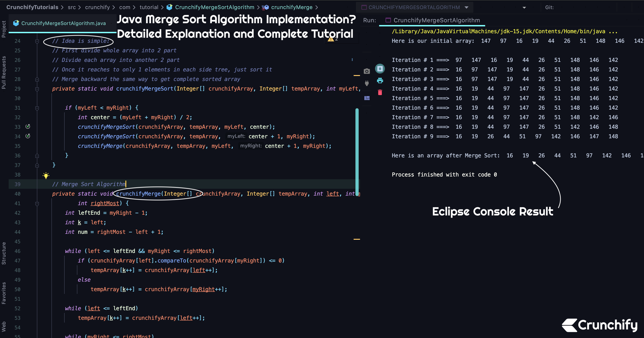644x338 pixels.
Task: Clear the console output using the trash icon
Action: pos(380,92)
